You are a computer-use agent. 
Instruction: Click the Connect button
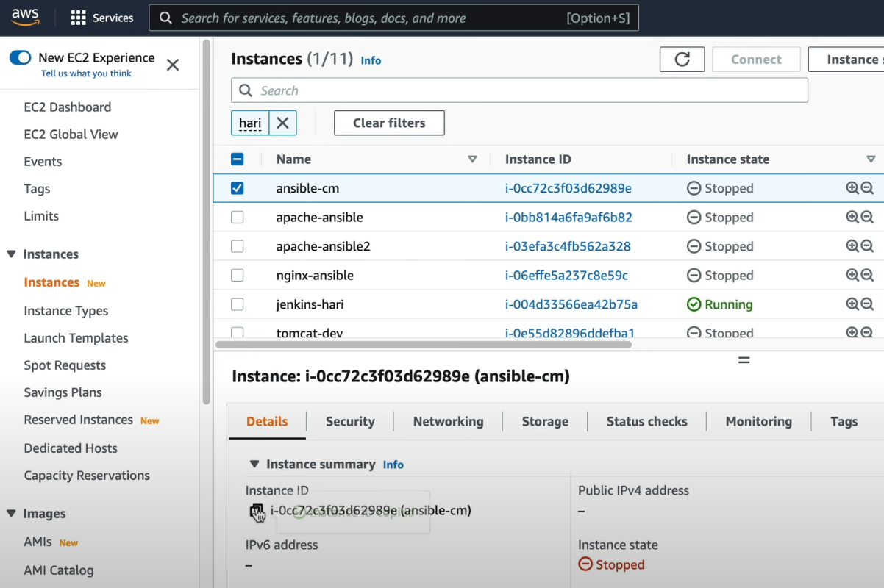756,60
